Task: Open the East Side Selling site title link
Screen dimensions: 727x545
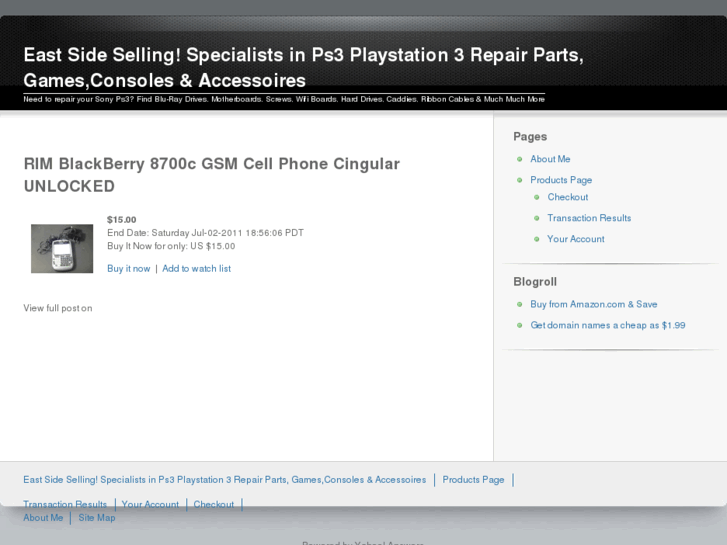Action: tap(303, 67)
